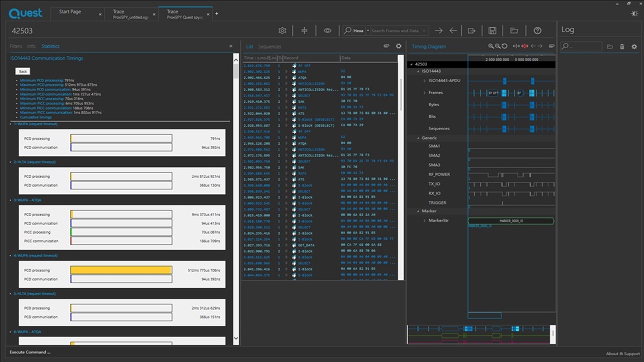Focus the Log search field

(581, 46)
